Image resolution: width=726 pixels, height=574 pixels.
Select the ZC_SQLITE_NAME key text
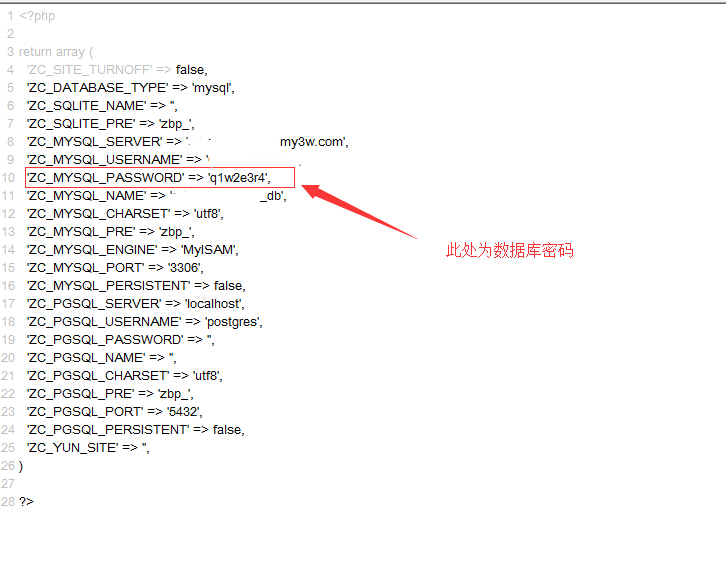point(86,106)
